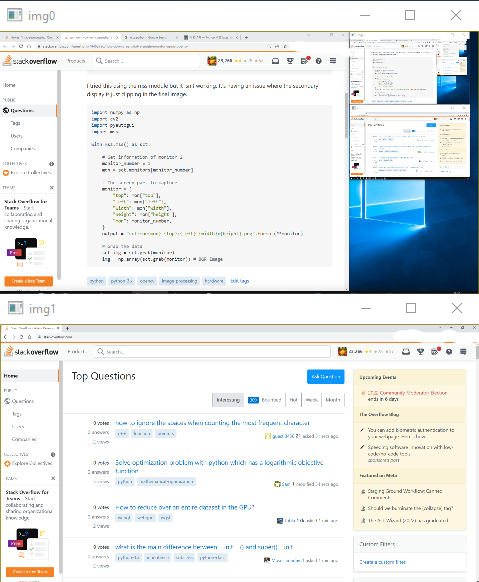Viewport: 479px width, 582px height.
Task: Open inbox icon in img0 top bar
Action: click(275, 61)
